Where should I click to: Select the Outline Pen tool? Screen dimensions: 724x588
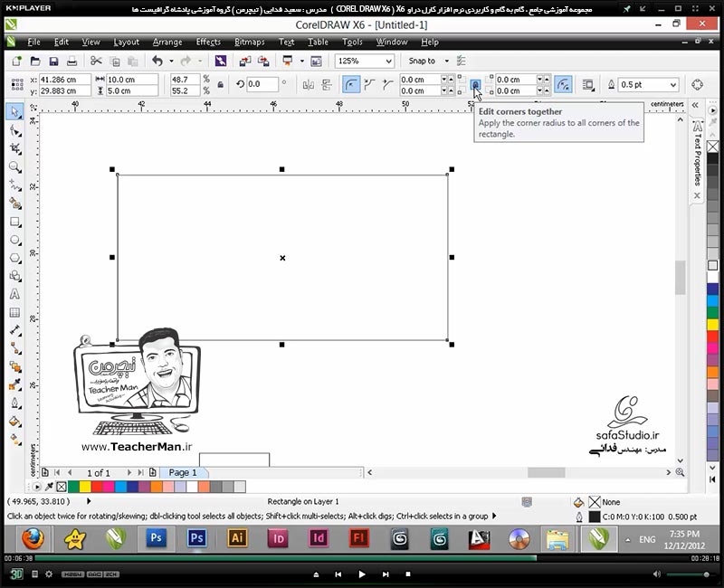(x=15, y=403)
